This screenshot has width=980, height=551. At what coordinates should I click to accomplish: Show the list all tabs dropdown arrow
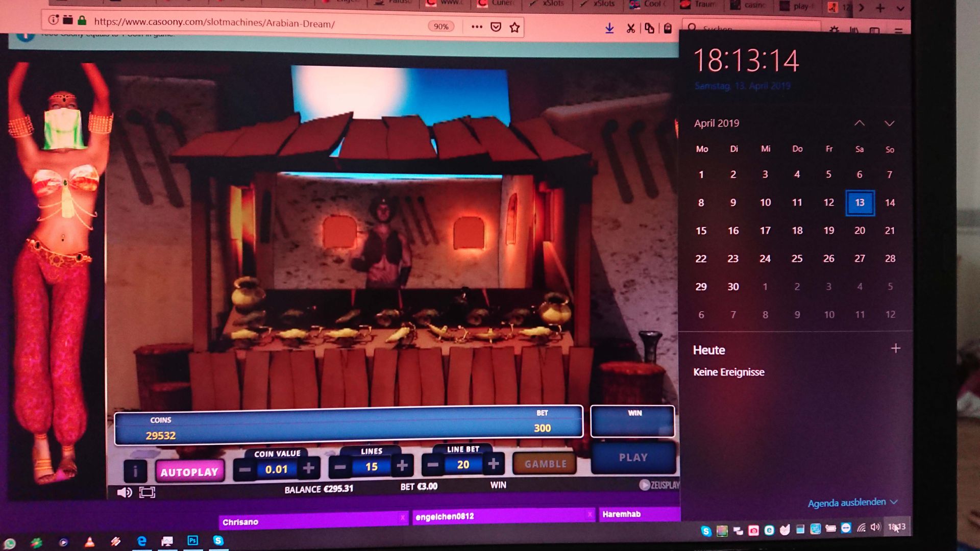pos(900,8)
